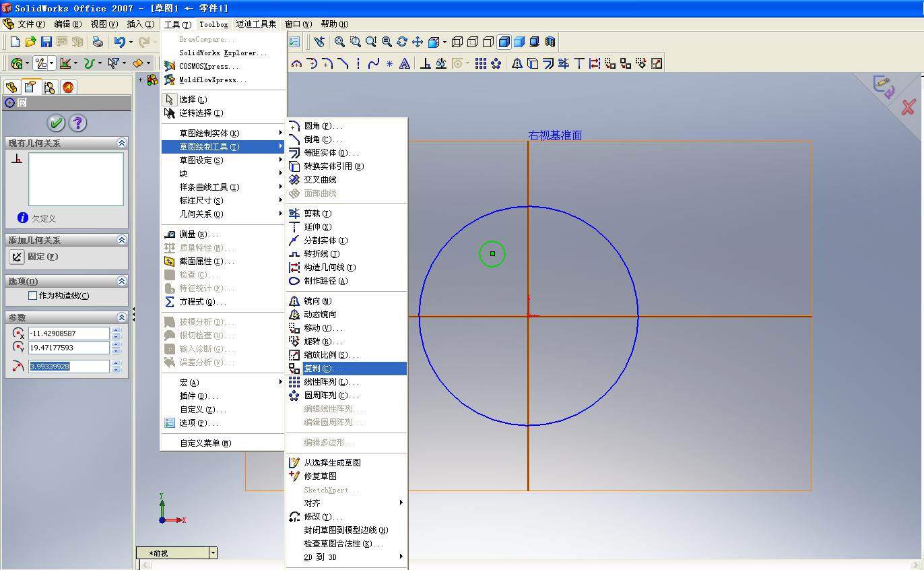Expand the 对齐 submenu arrow
Image resolution: width=924 pixels, height=570 pixels.
tap(401, 503)
